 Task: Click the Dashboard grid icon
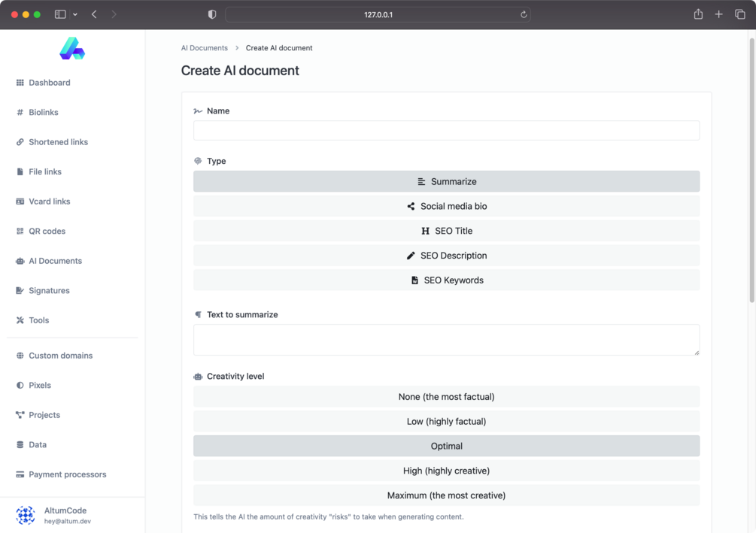[20, 83]
